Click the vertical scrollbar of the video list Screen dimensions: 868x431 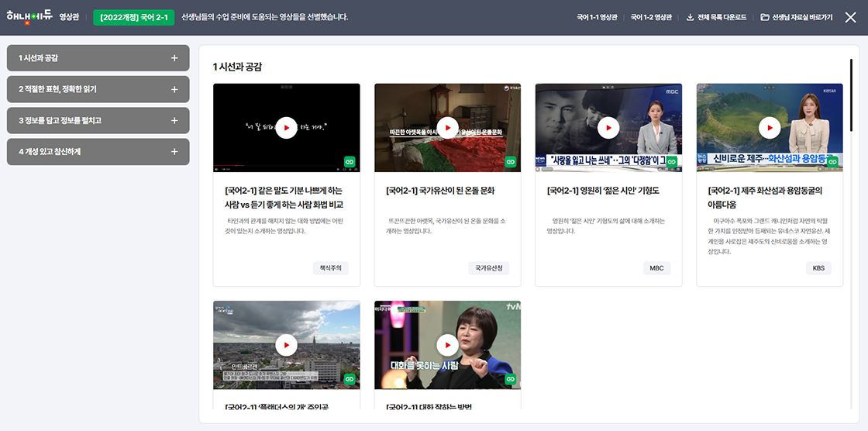(x=852, y=95)
